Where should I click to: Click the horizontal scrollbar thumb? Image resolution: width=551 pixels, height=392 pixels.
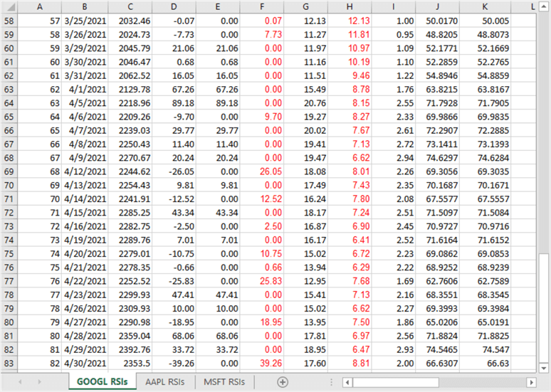pyautogui.click(x=396, y=382)
